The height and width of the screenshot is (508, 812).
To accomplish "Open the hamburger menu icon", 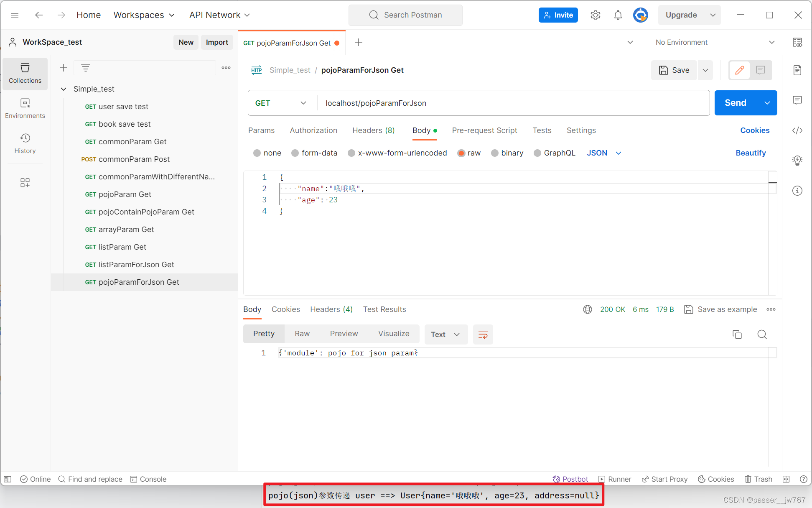I will coord(15,15).
